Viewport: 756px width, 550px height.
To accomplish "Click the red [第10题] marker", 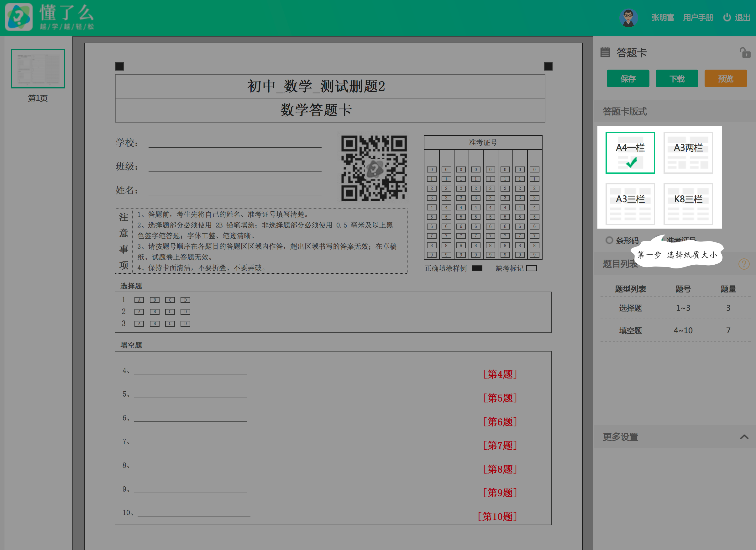I will coord(497,517).
